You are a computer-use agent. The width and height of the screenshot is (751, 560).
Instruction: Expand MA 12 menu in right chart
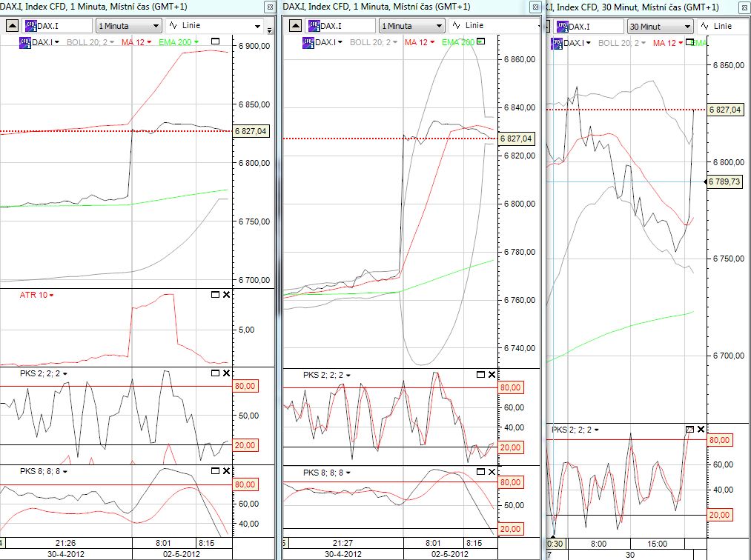click(x=681, y=43)
